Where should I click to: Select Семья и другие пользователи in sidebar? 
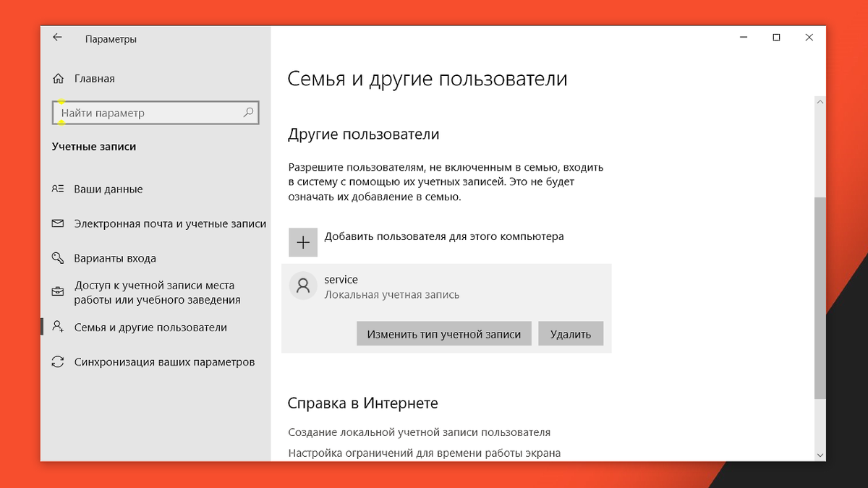[x=150, y=327]
